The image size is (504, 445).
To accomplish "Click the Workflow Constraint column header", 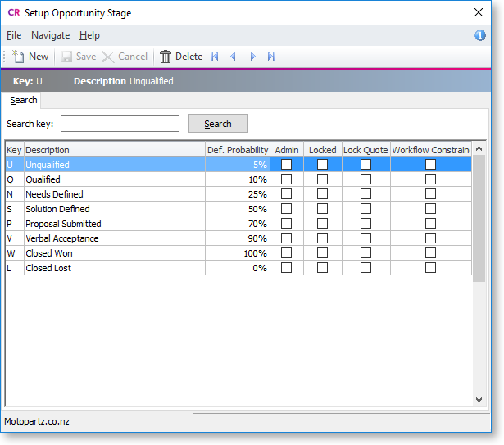I will 431,150.
